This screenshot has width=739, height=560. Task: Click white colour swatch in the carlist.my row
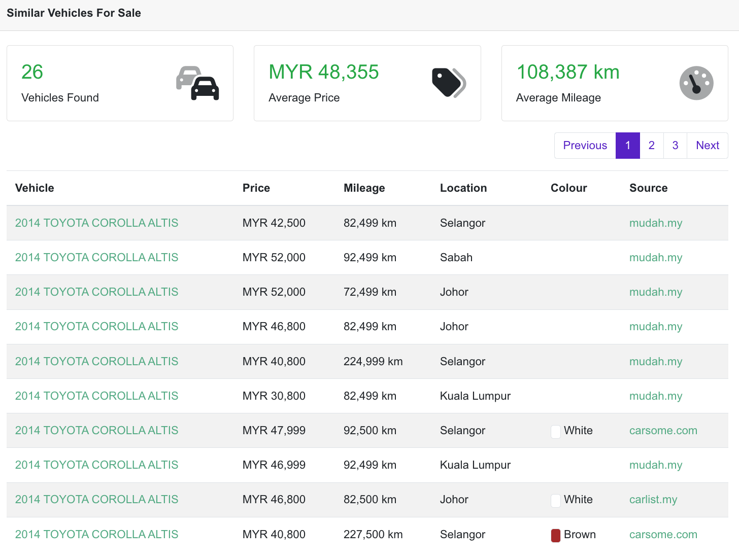point(556,501)
